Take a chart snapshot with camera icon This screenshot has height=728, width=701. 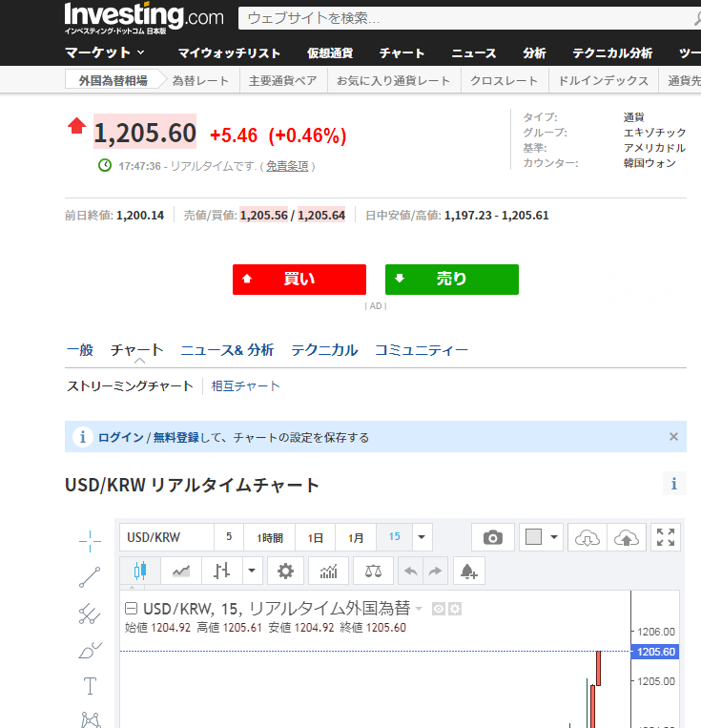pyautogui.click(x=493, y=537)
